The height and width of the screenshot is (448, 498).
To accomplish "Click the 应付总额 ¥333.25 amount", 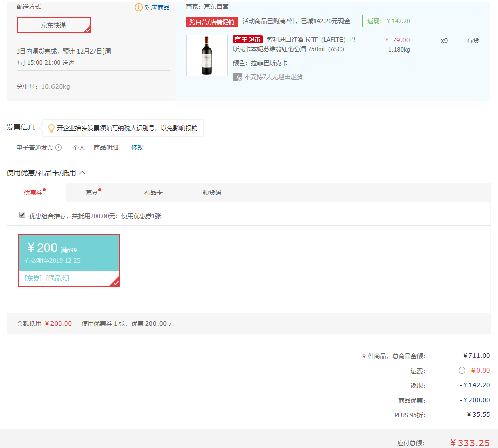I will point(470,443).
